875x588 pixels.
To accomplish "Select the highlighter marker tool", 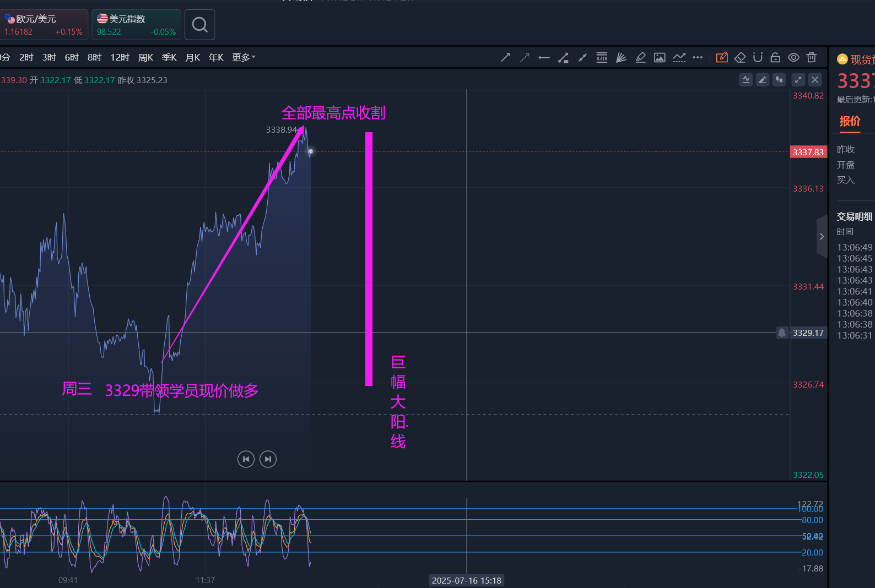I will (640, 57).
